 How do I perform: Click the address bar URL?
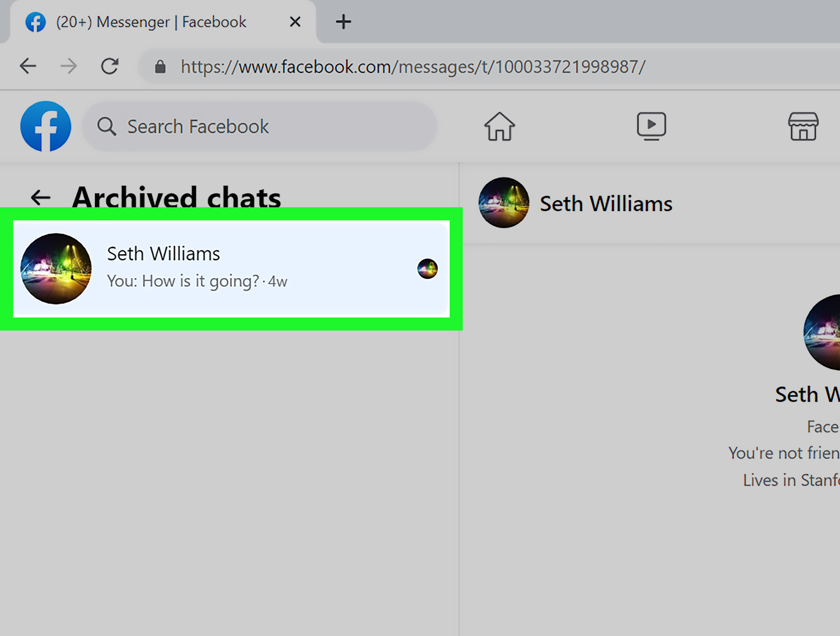coord(413,67)
